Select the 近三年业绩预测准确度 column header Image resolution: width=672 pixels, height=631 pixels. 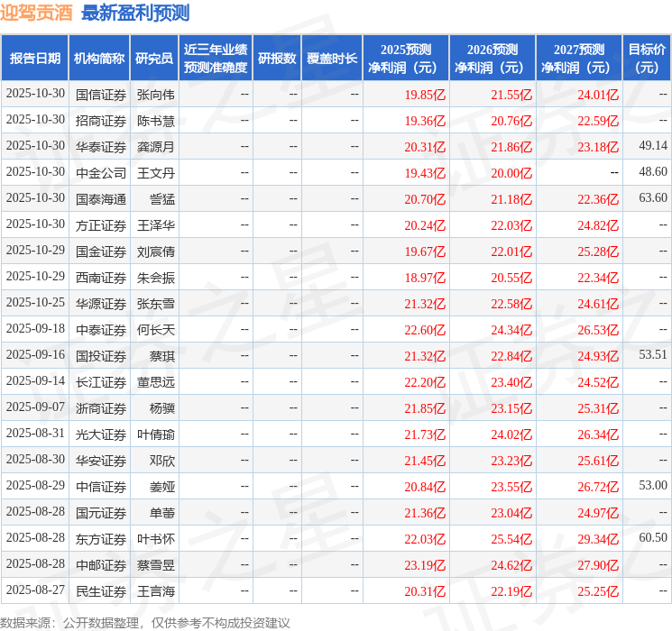(216, 59)
